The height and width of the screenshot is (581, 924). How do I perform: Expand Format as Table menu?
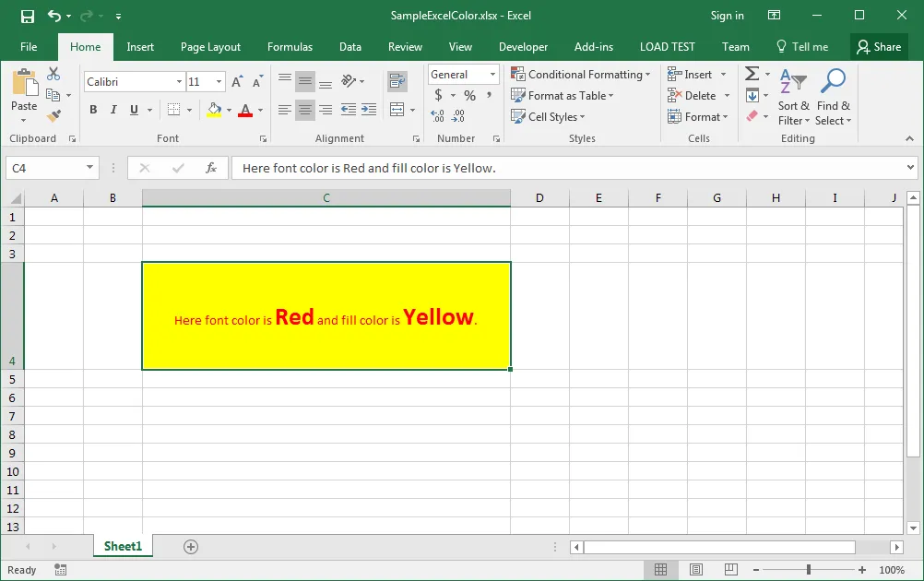(563, 96)
